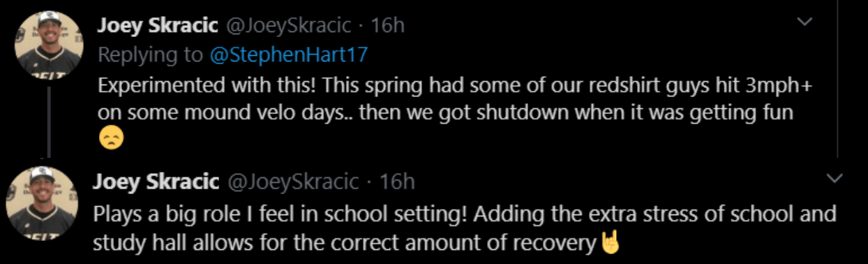This screenshot has height=264, width=868.
Task: Click the 'Replying to' label text
Action: 150,55
